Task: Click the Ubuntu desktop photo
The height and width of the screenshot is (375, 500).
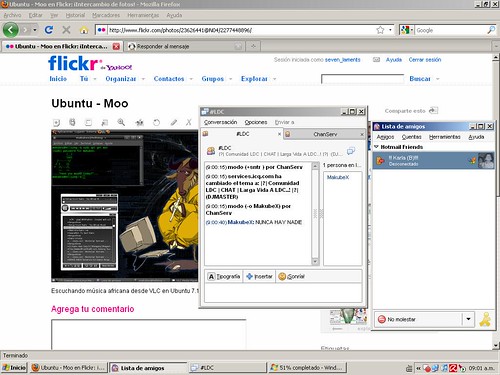Action: pyautogui.click(x=125, y=205)
